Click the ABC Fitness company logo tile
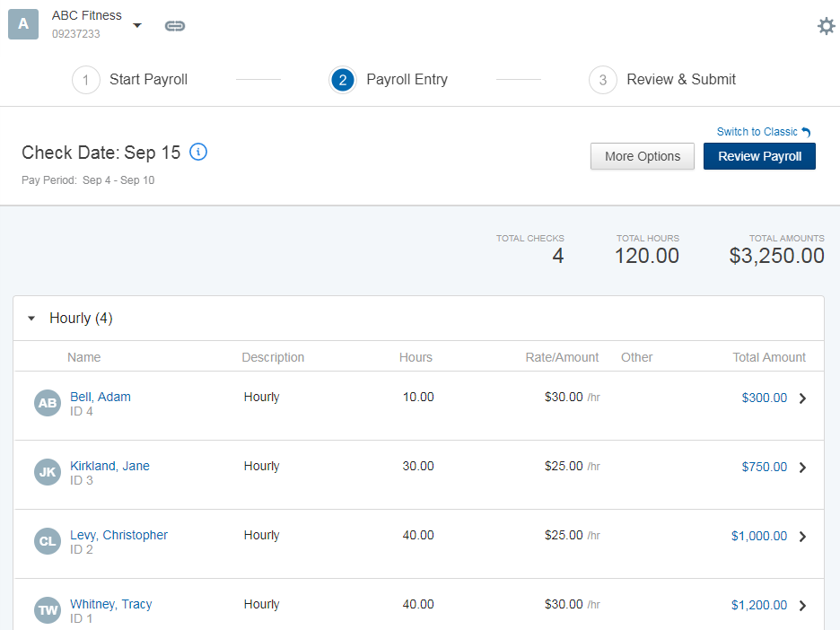Screen dimensions: 840x630 tap(23, 24)
